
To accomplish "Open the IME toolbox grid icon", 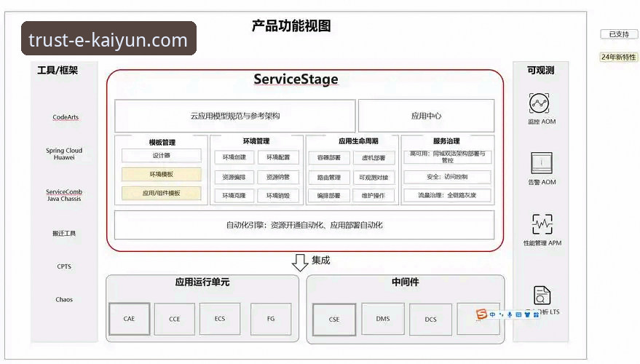I will 536,314.
